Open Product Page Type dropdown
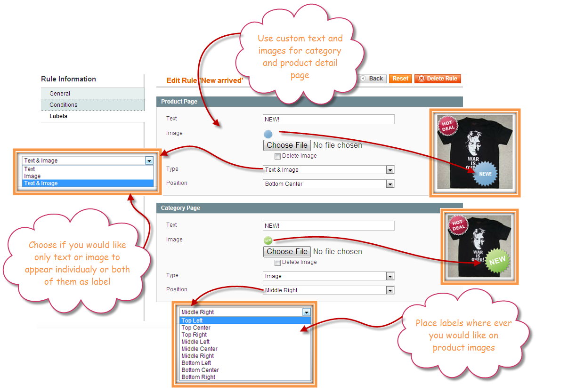 point(328,170)
